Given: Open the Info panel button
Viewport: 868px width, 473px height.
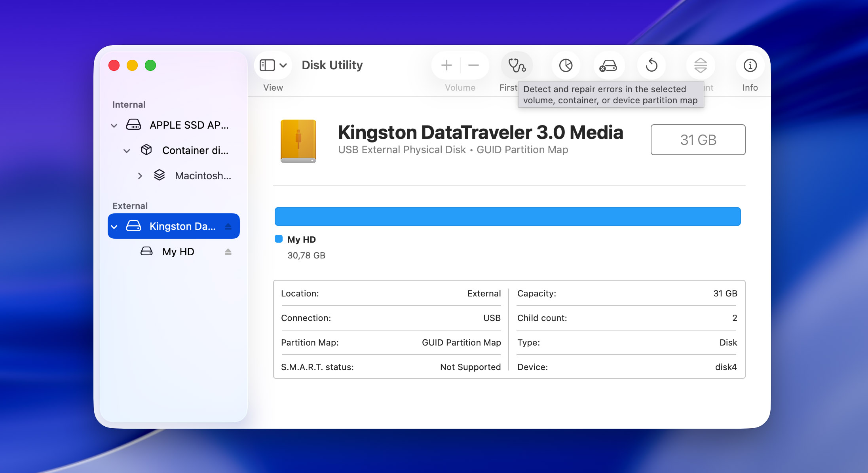Looking at the screenshot, I should [x=750, y=65].
